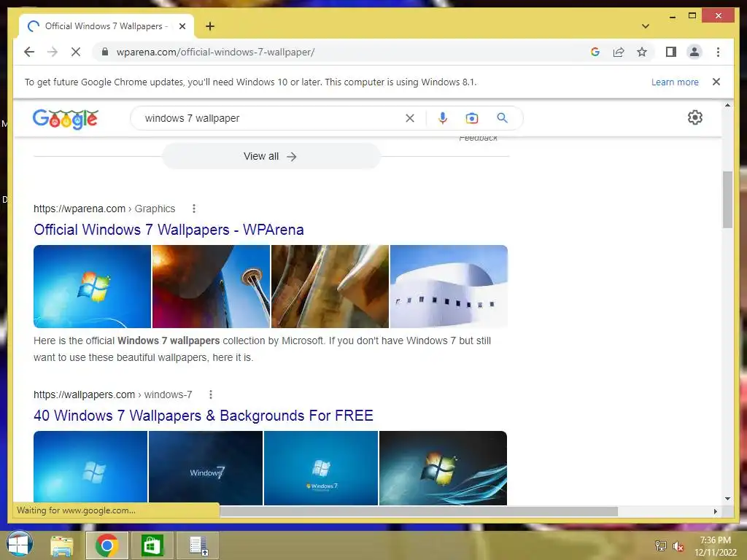This screenshot has height=560, width=747.
Task: View site information lock icon
Action: tap(105, 52)
